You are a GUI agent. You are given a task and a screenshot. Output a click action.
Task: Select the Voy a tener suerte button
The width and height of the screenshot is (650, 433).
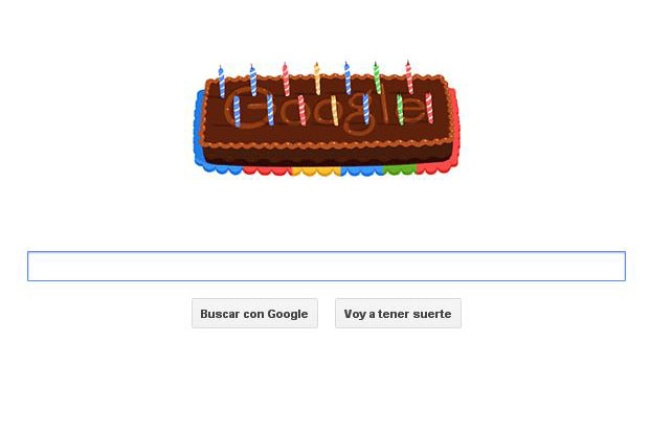[x=398, y=313]
